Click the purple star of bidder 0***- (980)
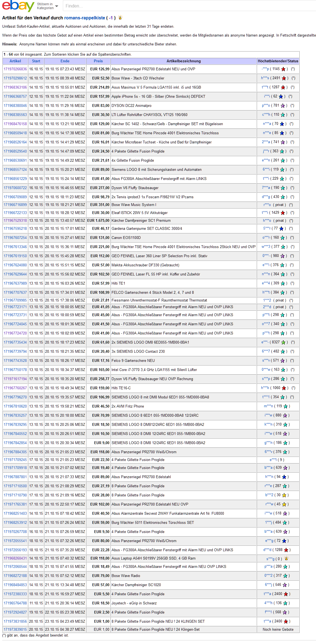 [283, 256]
